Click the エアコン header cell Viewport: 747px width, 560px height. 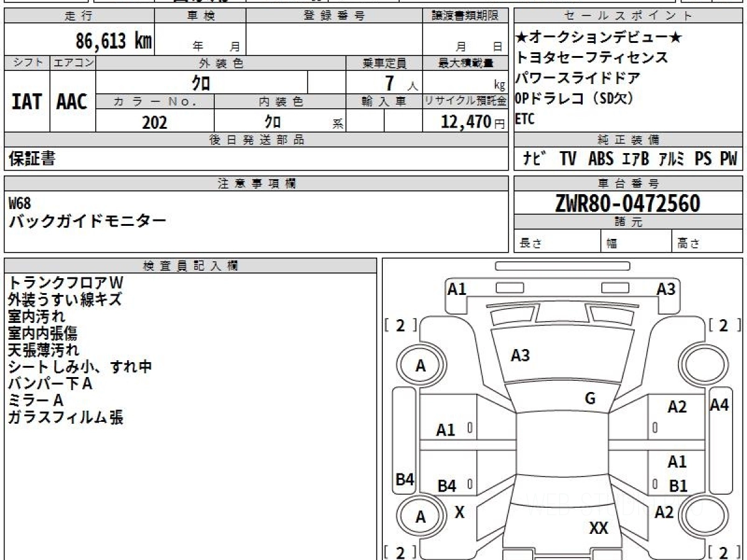click(73, 63)
